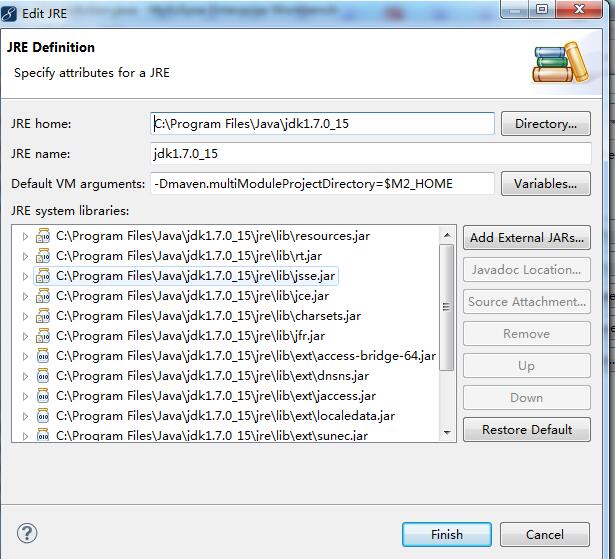Click the jar icon beside rt.jar
615x559 pixels.
[43, 256]
